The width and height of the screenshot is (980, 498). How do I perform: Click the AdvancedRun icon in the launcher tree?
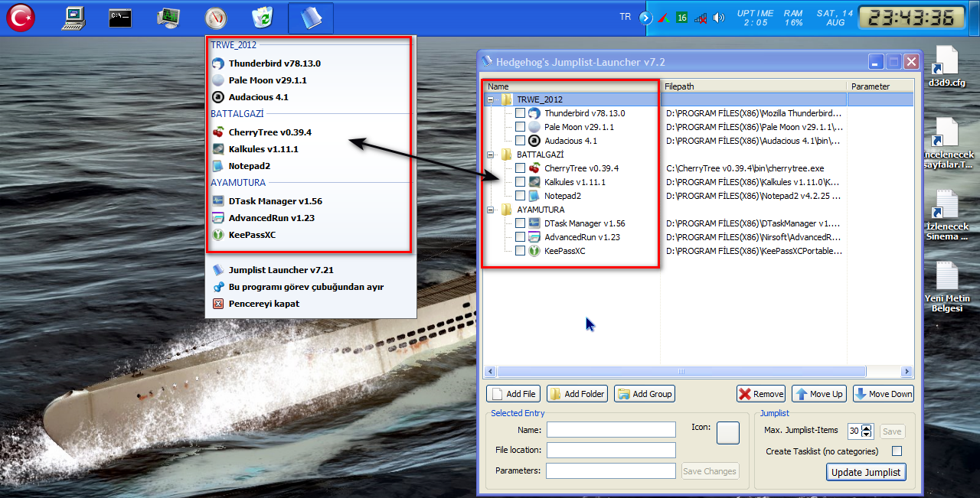(534, 237)
